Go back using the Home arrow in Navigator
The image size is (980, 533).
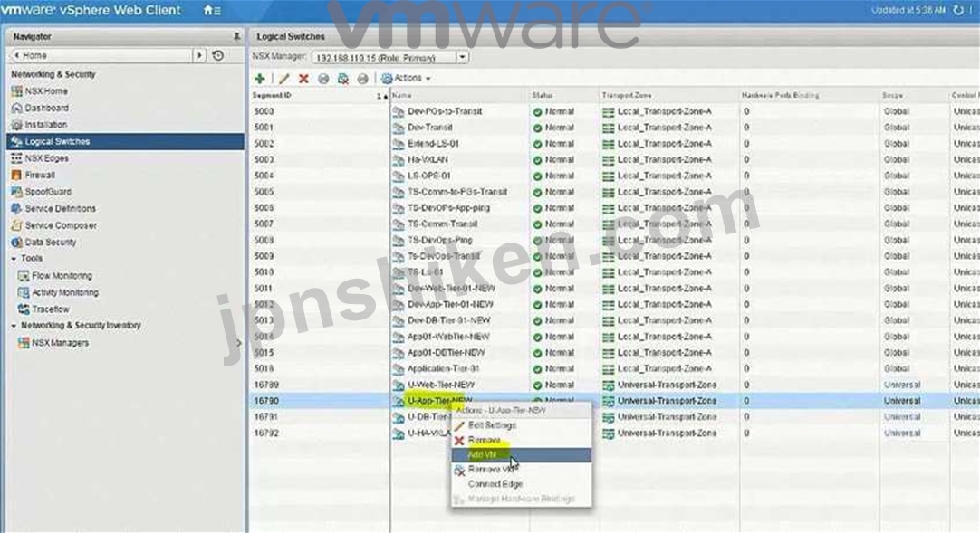click(17, 55)
